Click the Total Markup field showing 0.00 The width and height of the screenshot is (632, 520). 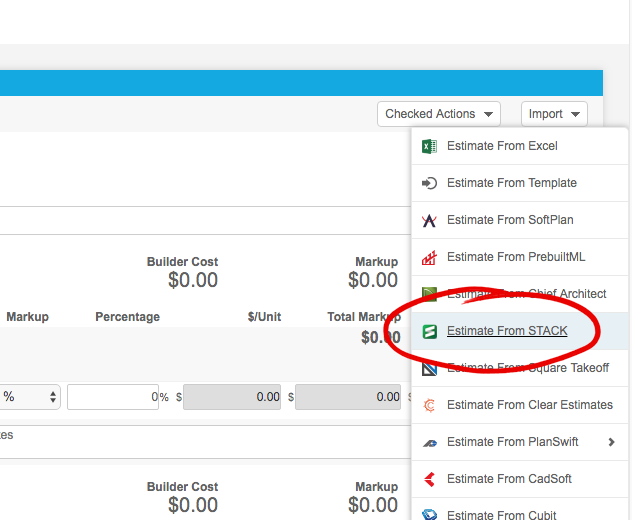[x=348, y=397]
